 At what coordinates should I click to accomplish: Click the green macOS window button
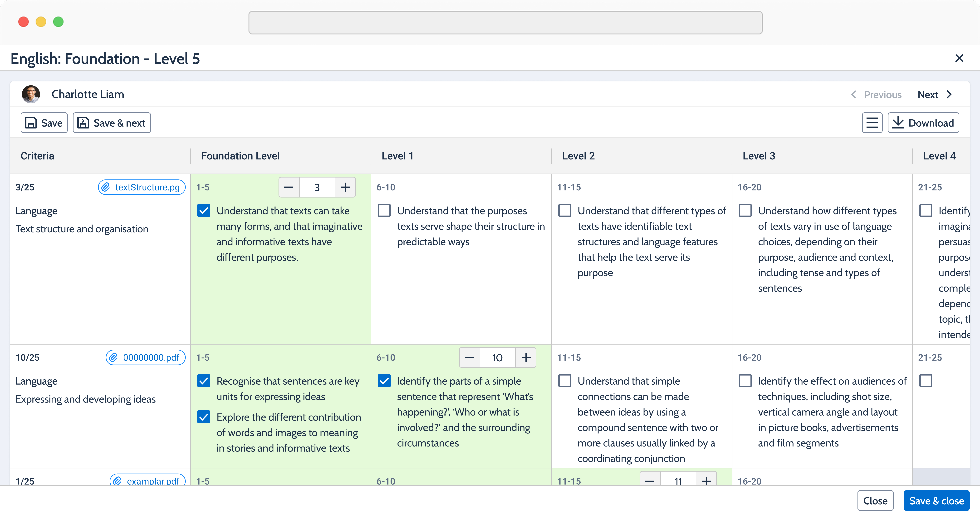coord(58,22)
